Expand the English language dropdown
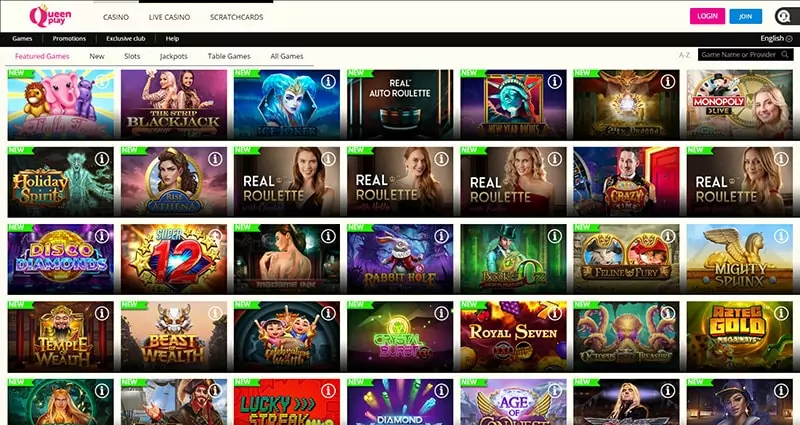 [x=776, y=38]
